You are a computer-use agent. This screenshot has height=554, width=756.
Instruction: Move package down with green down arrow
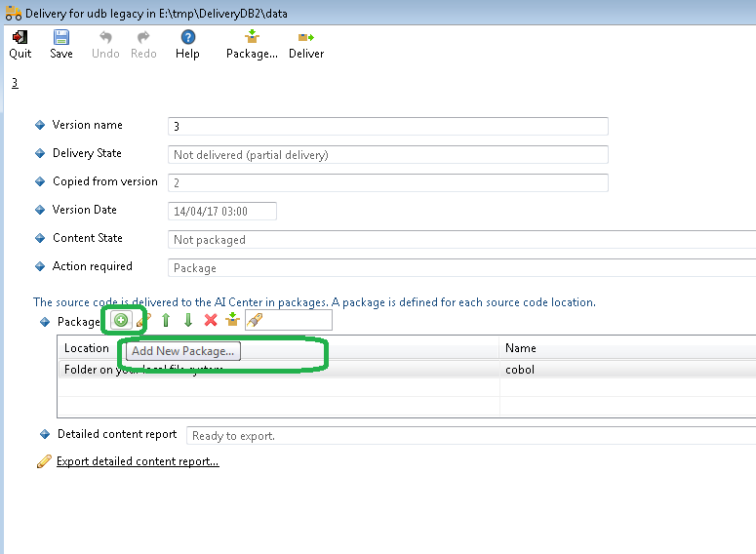pyautogui.click(x=188, y=320)
